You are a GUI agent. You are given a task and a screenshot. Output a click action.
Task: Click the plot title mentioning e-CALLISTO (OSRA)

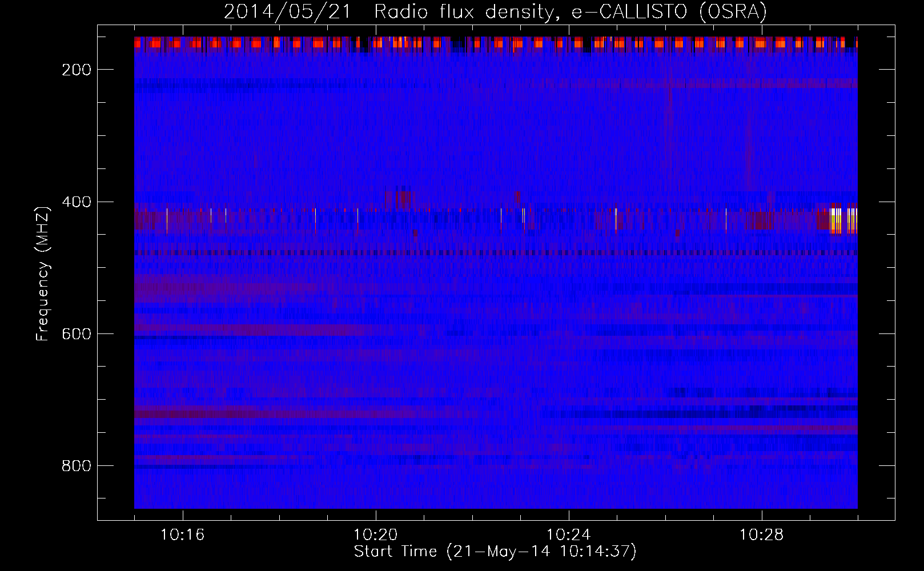(495, 11)
